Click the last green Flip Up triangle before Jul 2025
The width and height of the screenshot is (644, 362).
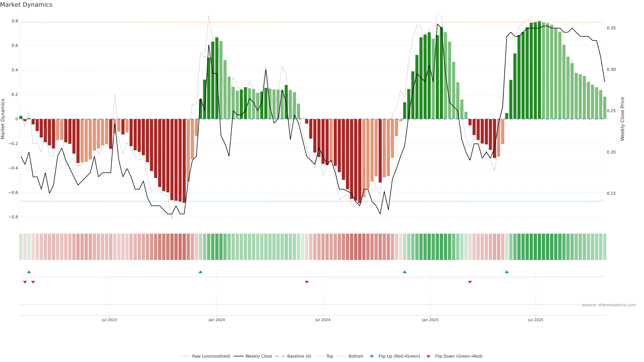(x=506, y=272)
